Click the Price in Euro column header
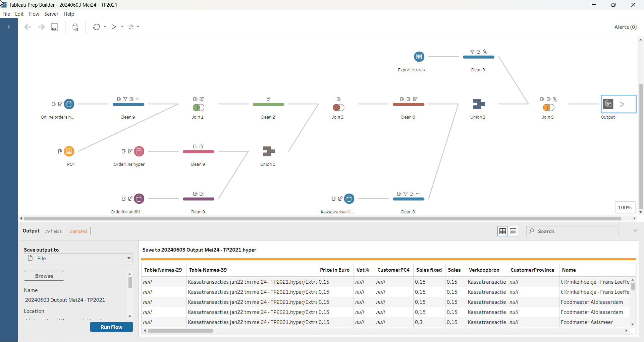Viewport: 644px width, 342px height. (x=335, y=270)
